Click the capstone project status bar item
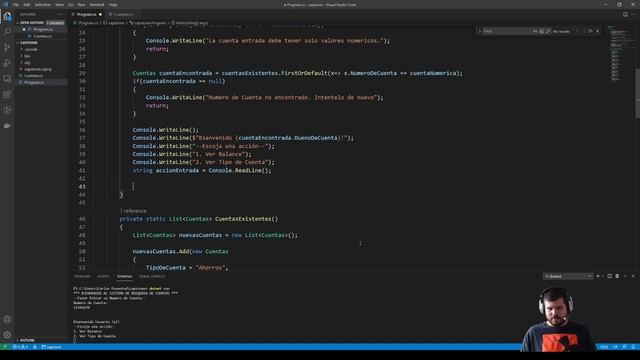Viewport: 640px width, 360px height. [x=52, y=347]
